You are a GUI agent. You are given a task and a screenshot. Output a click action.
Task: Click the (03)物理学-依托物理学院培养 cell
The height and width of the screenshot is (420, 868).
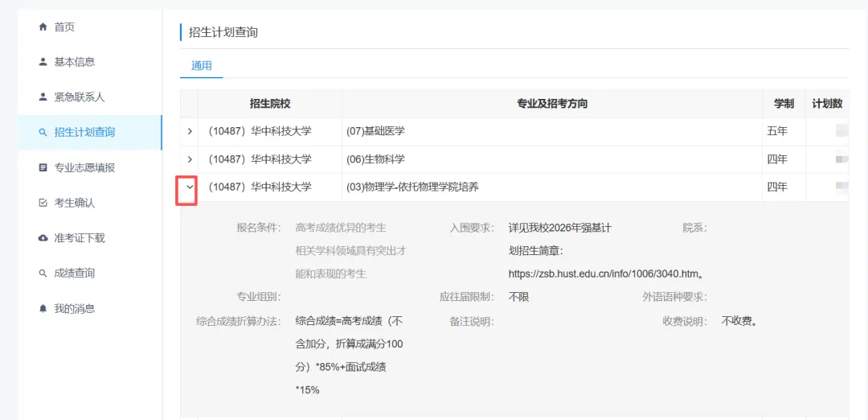[x=552, y=187]
